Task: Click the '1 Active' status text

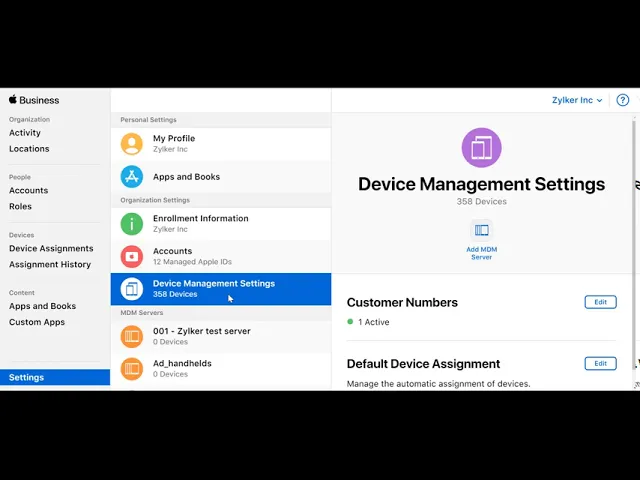Action: (373, 322)
